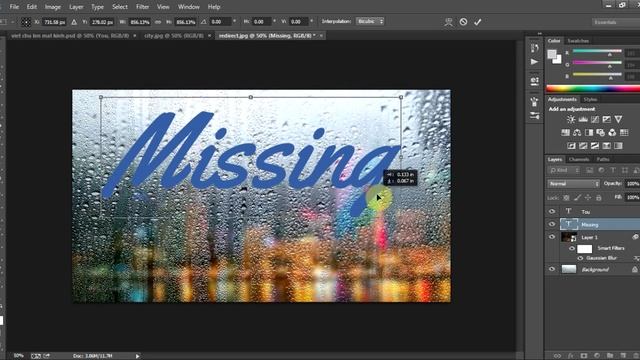Screen dimensions: 640x360
Task: Toggle the maintain aspect ratio link icon
Action: click(158, 22)
